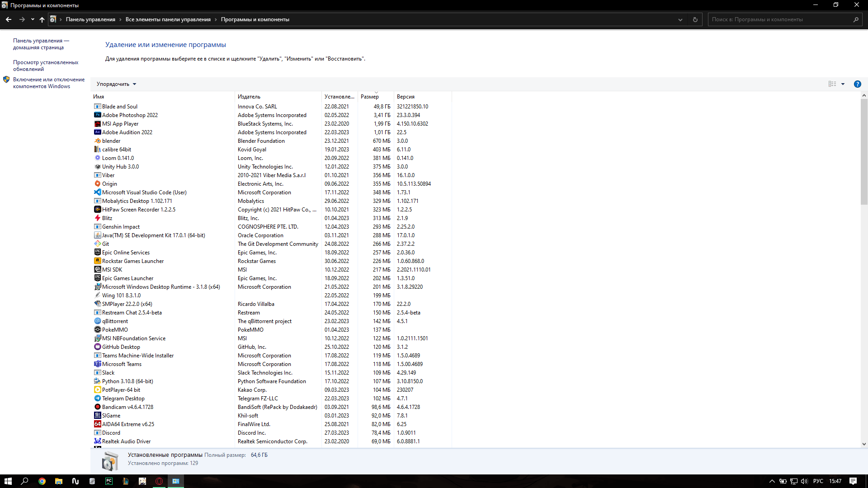868x488 pixels.
Task: Select the blender program icon
Action: [97, 141]
